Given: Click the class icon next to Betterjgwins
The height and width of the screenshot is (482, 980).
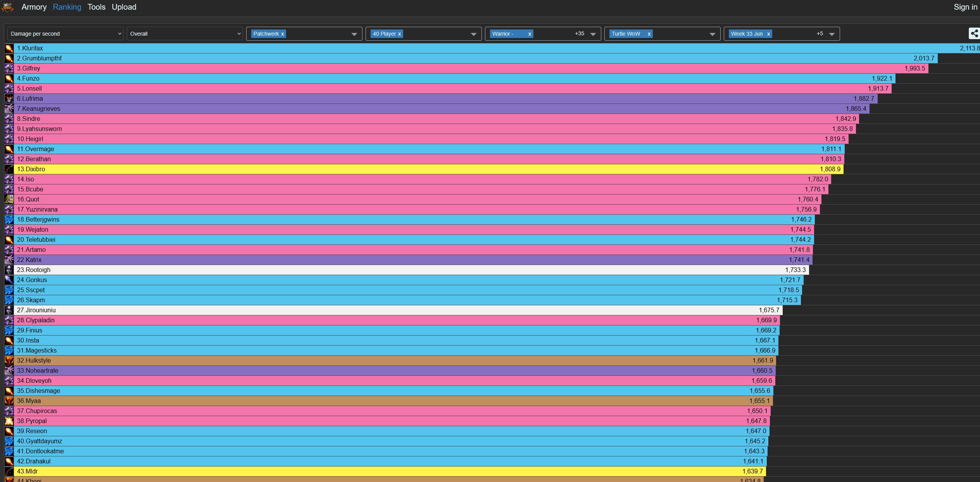Looking at the screenshot, I should tap(9, 220).
